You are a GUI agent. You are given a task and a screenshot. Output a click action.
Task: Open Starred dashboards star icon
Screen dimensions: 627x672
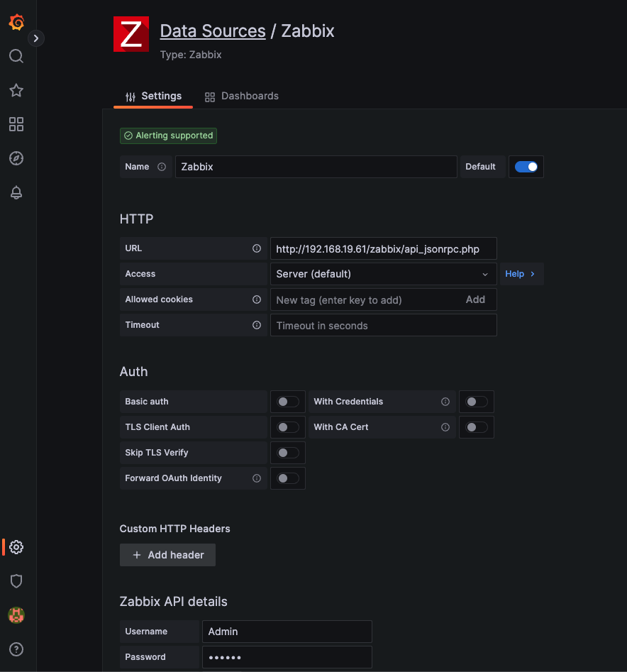pyautogui.click(x=16, y=90)
